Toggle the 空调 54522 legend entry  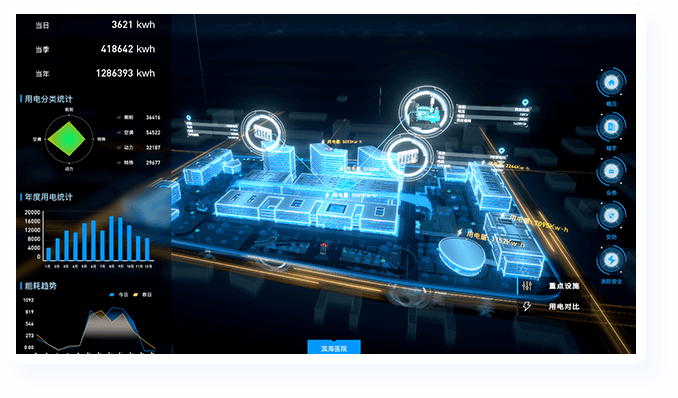tap(138, 132)
